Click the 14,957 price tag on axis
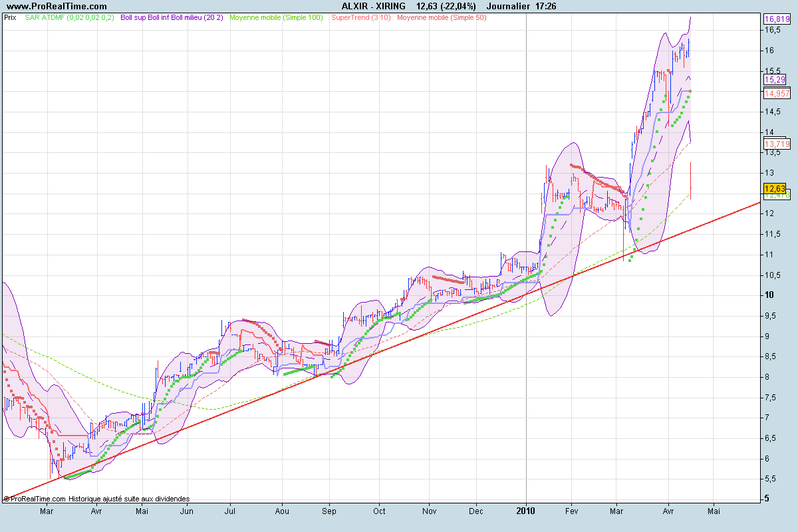The width and height of the screenshot is (798, 532). point(776,94)
